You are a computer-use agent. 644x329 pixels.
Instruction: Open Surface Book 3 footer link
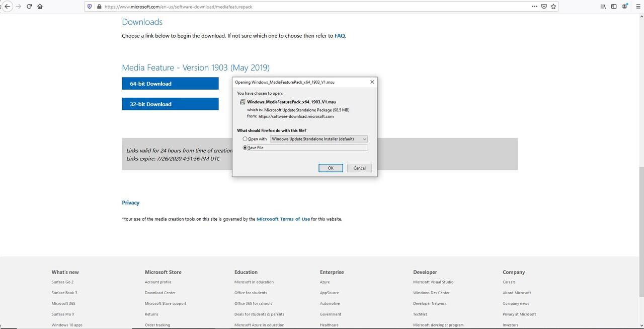64,293
